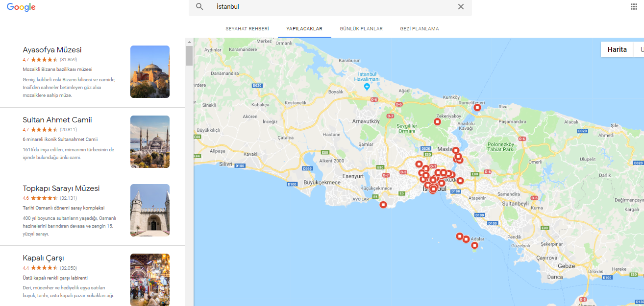The height and width of the screenshot is (306, 644).
Task: Switch to Harita map view
Action: click(617, 49)
